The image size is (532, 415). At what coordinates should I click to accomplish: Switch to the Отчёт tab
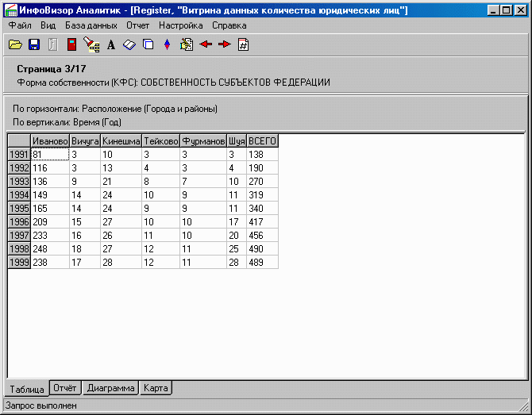point(65,388)
